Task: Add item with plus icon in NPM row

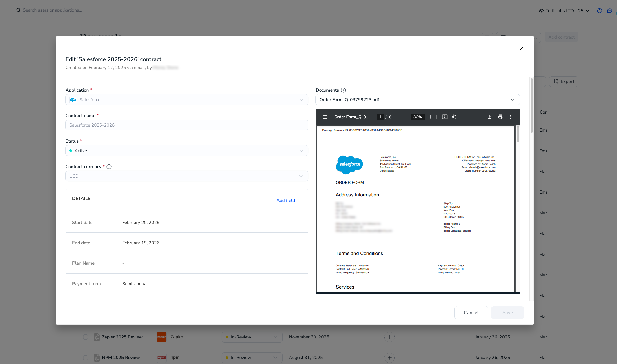Action: click(390, 358)
